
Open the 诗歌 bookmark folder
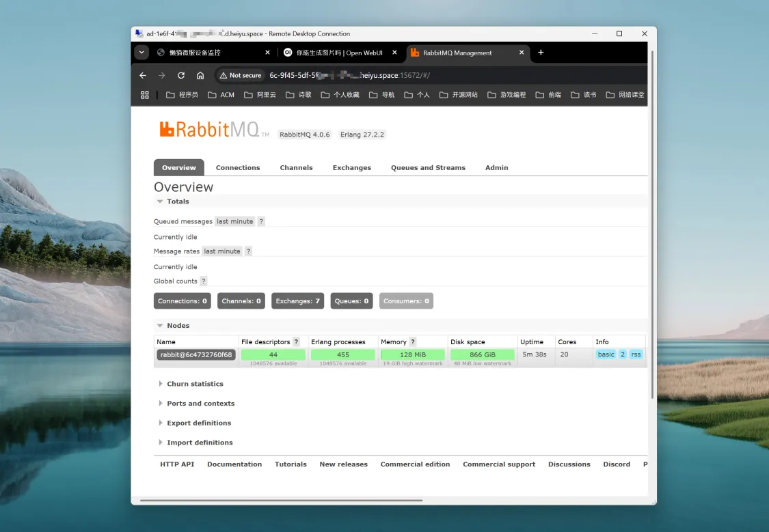click(x=299, y=95)
